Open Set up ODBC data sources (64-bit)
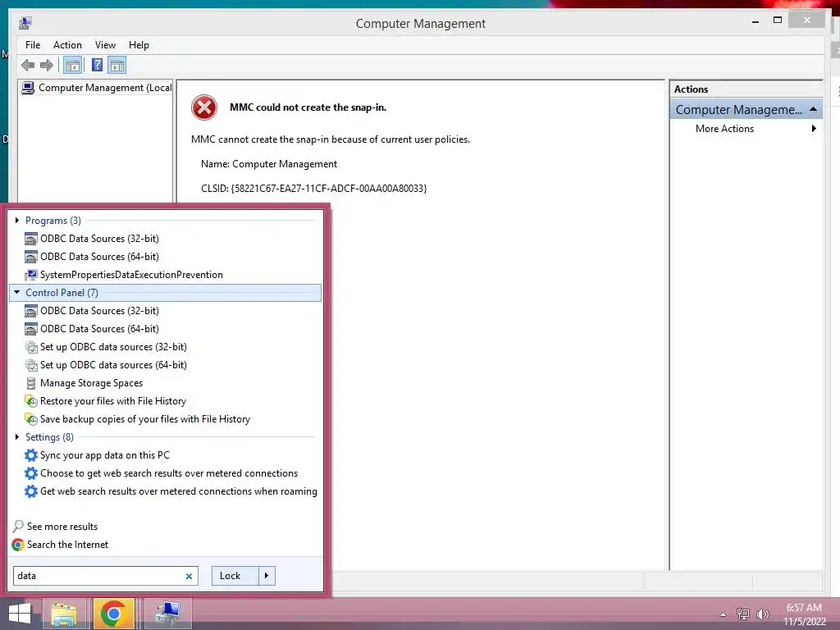 tap(113, 365)
